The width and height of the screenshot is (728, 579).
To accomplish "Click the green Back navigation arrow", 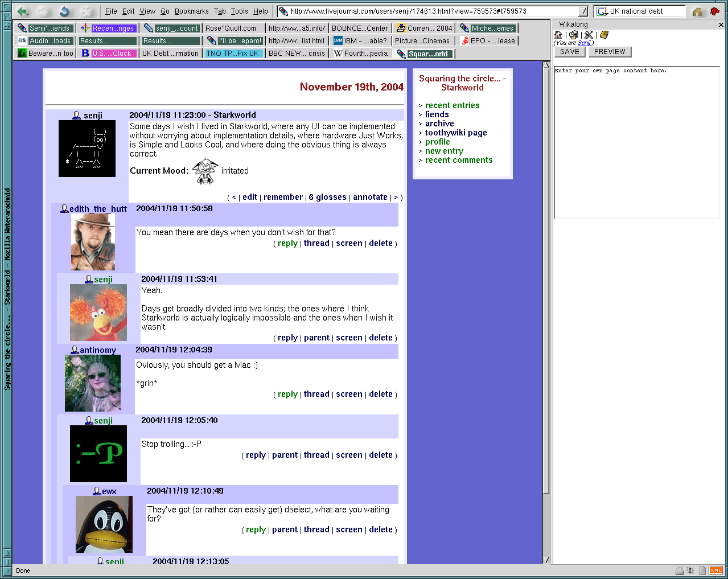I will pos(23,11).
